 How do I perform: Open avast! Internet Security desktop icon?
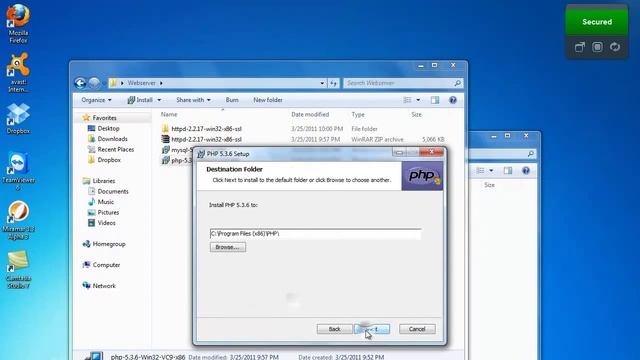(x=18, y=72)
